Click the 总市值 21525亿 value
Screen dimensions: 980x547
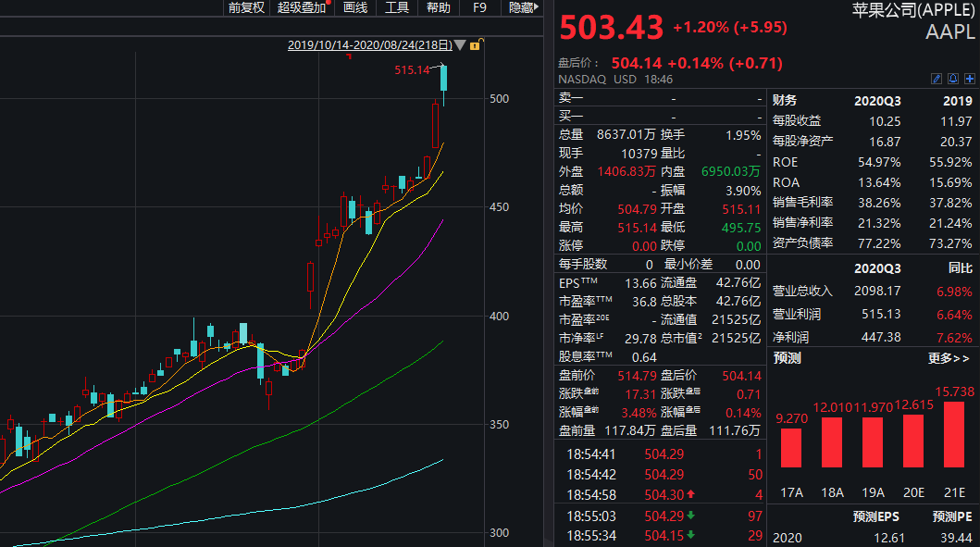coord(736,338)
